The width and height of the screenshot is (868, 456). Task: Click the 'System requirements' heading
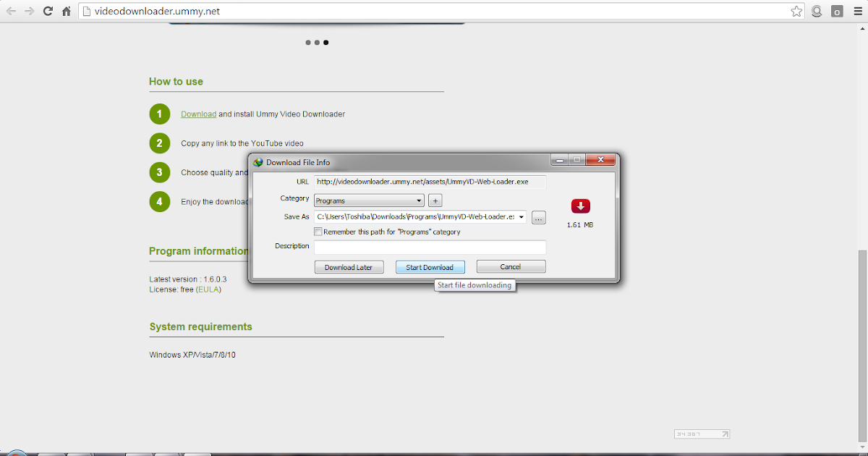click(201, 327)
